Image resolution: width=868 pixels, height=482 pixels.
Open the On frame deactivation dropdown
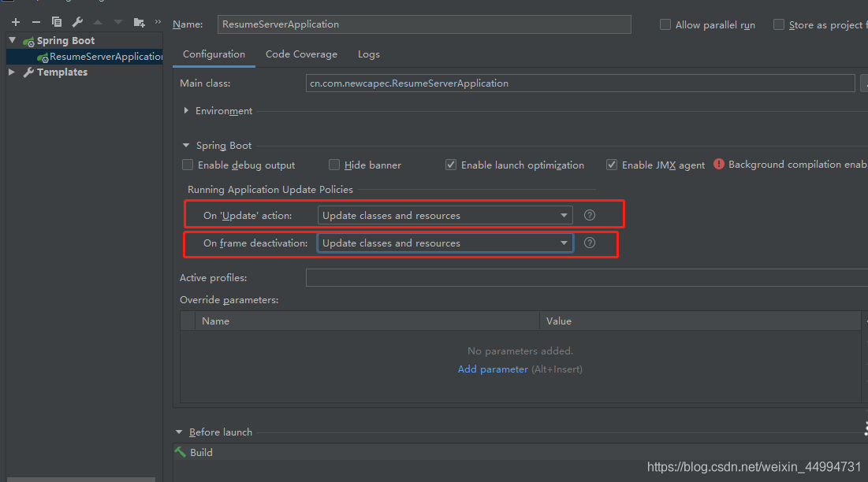(x=445, y=243)
